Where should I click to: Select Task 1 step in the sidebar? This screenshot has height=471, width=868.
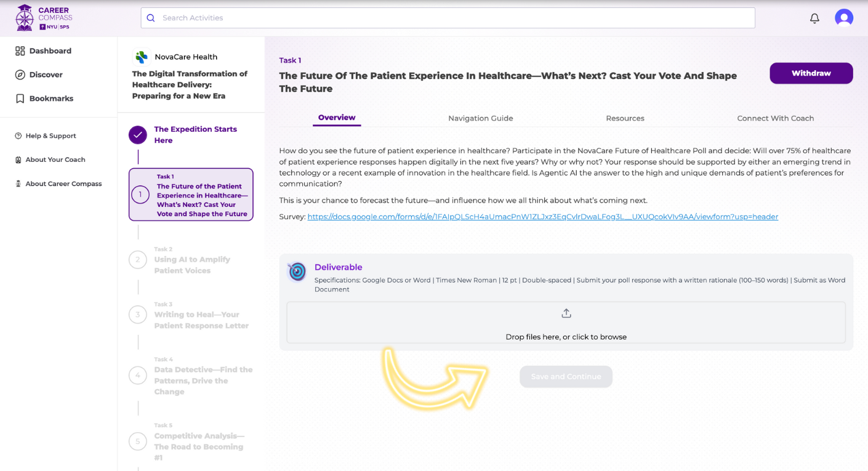(x=191, y=195)
